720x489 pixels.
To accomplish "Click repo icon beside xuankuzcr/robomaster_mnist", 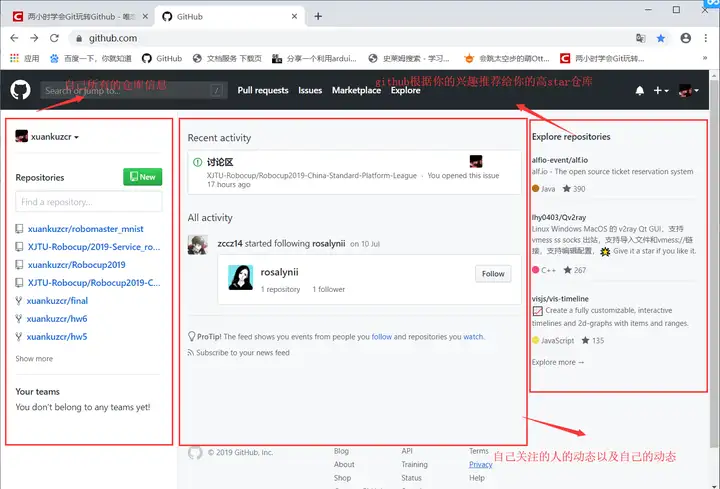I will coord(19,229).
